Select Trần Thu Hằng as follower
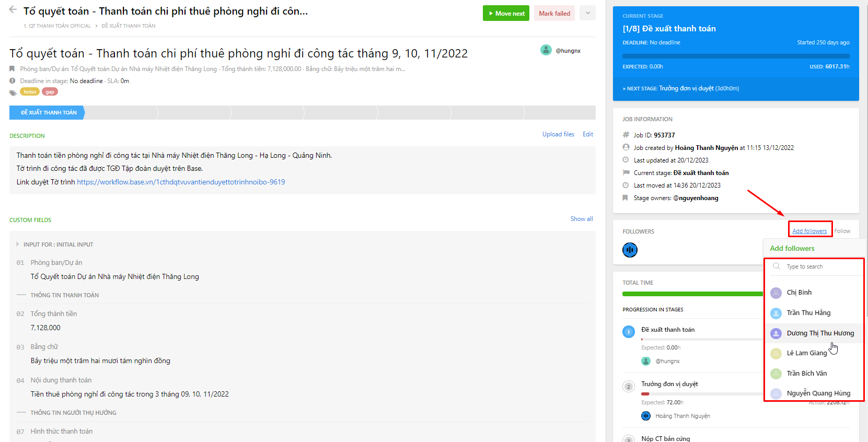Image resolution: width=868 pixels, height=442 pixels. click(814, 313)
